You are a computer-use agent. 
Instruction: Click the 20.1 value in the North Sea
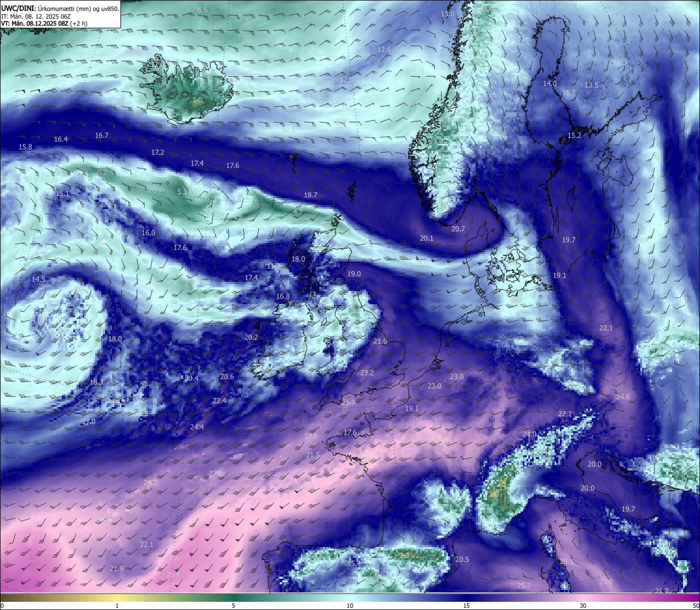click(427, 239)
